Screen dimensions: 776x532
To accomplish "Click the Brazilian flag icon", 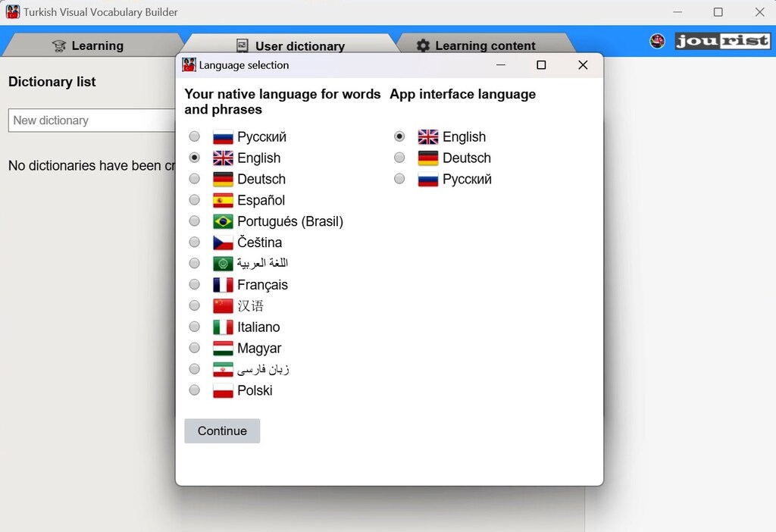I will coord(224,222).
